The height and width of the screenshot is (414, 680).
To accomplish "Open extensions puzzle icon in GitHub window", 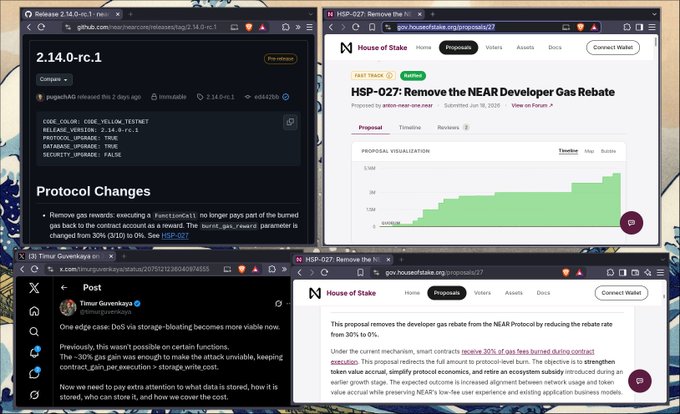I will (x=285, y=27).
